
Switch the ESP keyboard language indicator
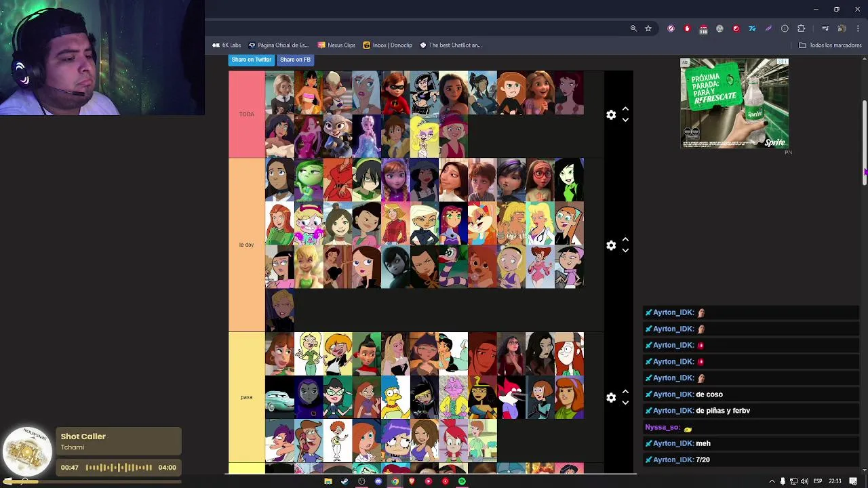(818, 481)
